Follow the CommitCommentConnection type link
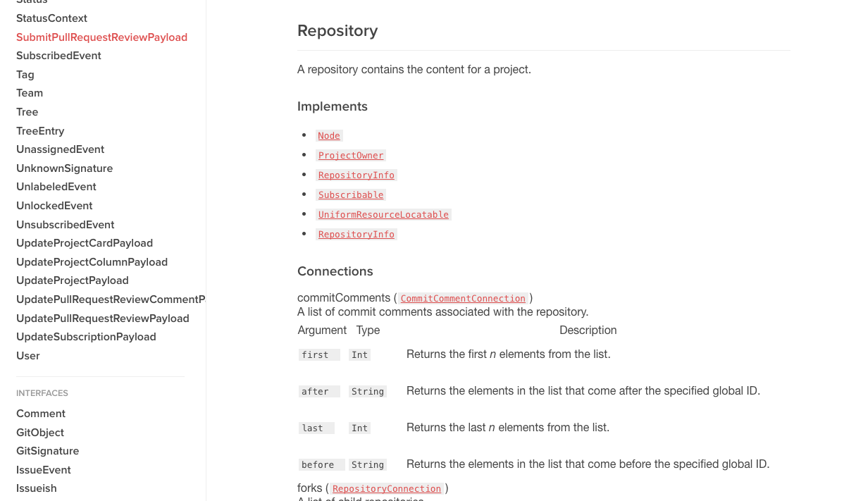This screenshot has height=501, width=868. pyautogui.click(x=463, y=299)
